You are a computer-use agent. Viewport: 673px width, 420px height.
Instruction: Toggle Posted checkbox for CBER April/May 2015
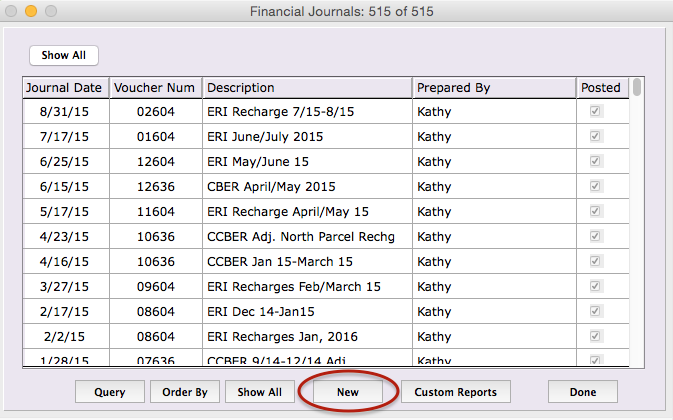(x=597, y=186)
